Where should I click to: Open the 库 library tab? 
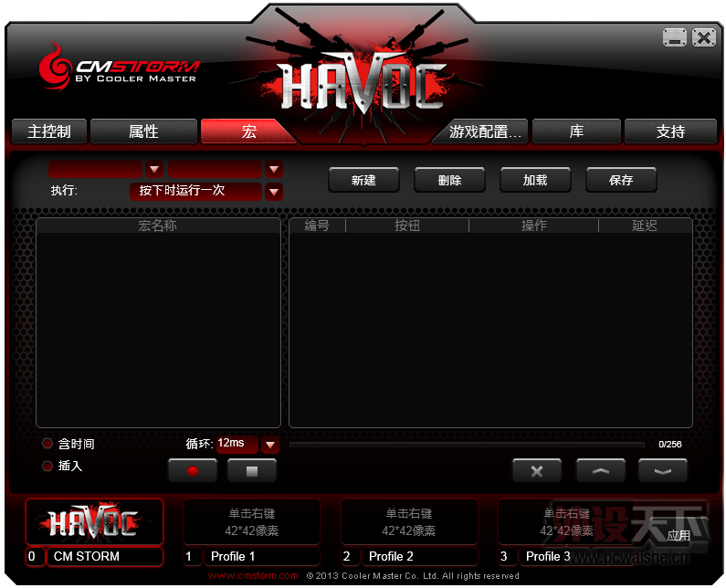click(x=576, y=131)
